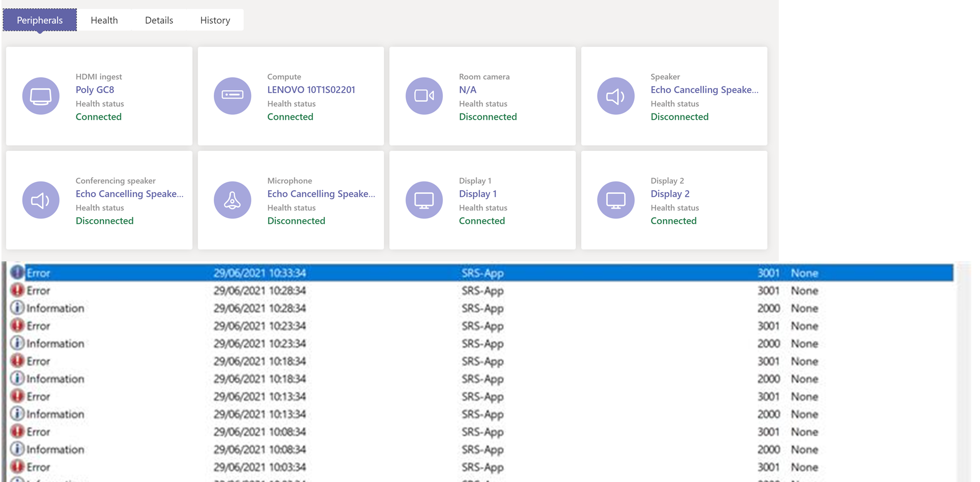Click the Compute device icon

coord(232,96)
